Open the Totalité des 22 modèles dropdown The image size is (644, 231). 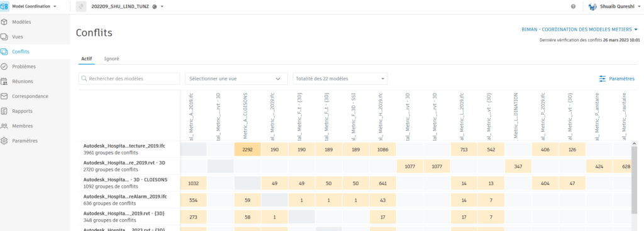[x=340, y=78]
